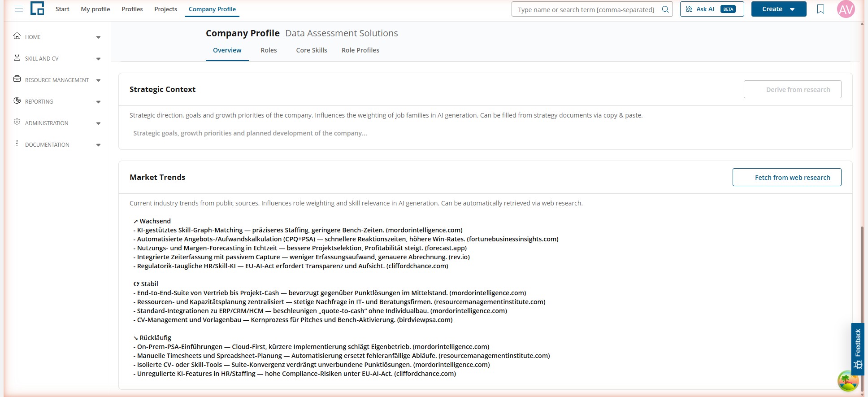Image resolution: width=868 pixels, height=397 pixels.
Task: Open the hamburger menu icon
Action: 19,9
